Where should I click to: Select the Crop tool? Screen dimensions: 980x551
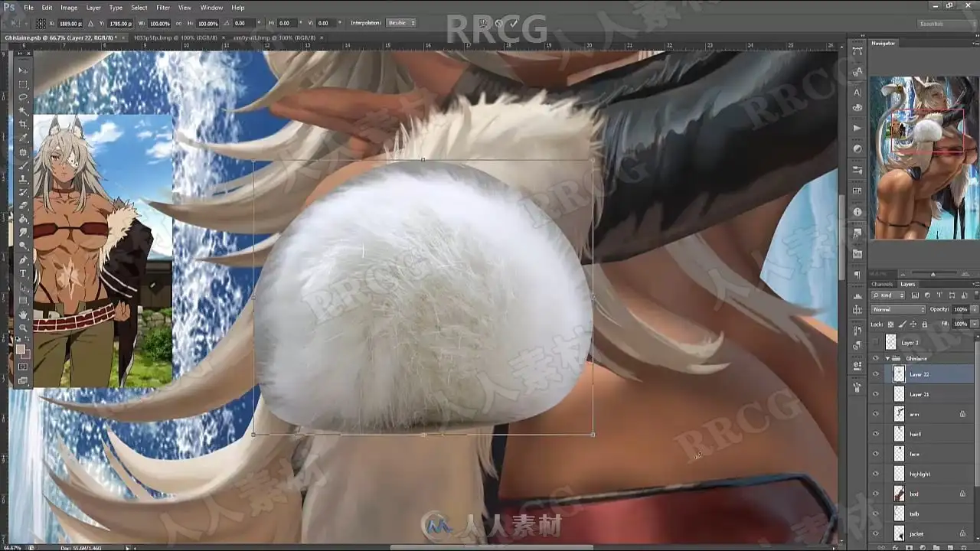pos(23,125)
